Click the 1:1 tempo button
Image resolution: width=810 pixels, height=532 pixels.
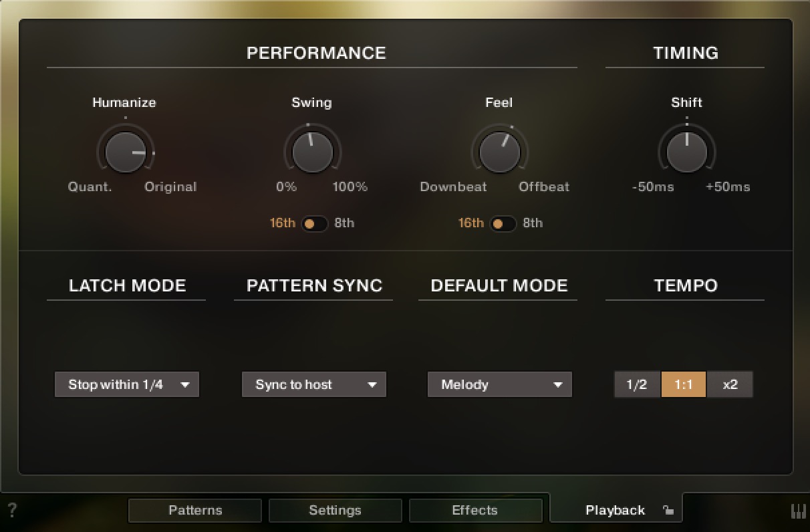tap(683, 384)
